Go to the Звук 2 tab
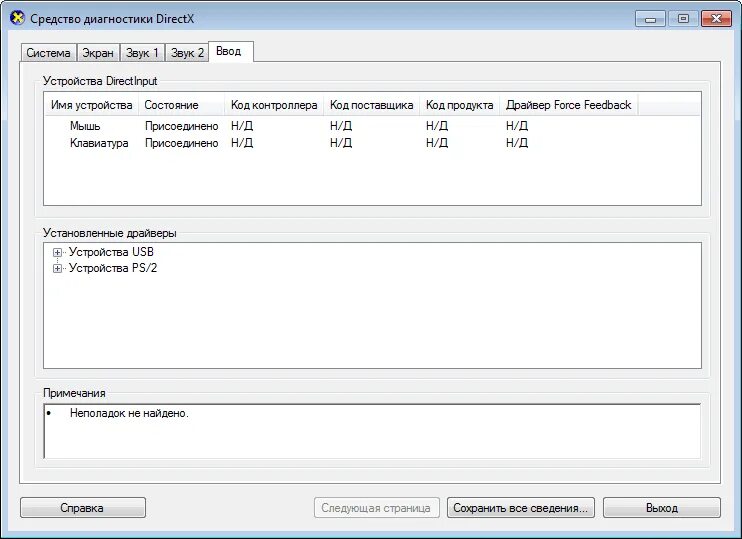 187,53
